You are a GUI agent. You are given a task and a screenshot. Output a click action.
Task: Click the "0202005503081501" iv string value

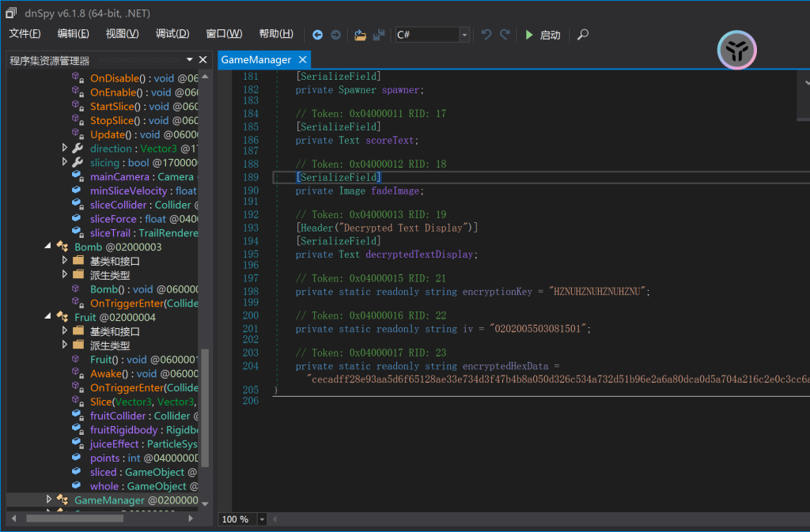(x=538, y=329)
